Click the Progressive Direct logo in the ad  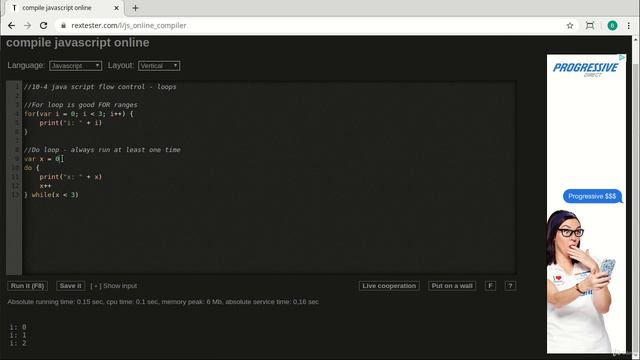(585, 69)
